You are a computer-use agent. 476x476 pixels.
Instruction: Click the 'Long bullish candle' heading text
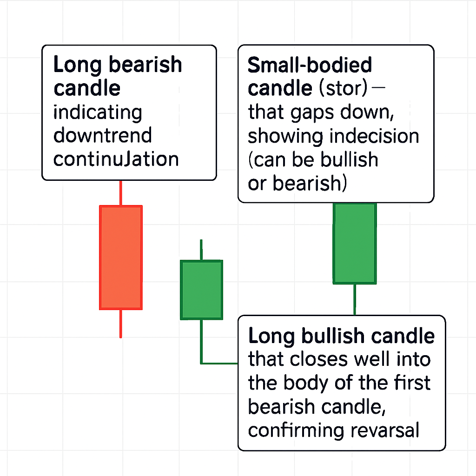pyautogui.click(x=342, y=336)
